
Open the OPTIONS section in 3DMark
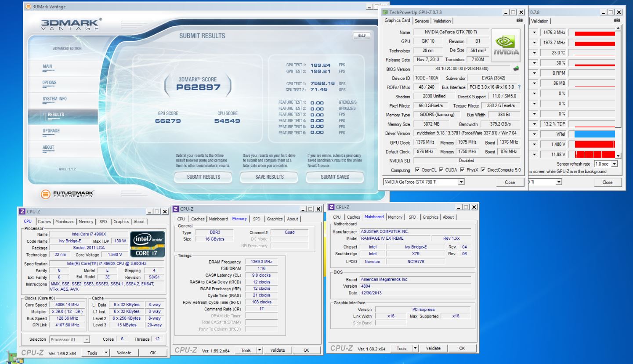point(50,83)
